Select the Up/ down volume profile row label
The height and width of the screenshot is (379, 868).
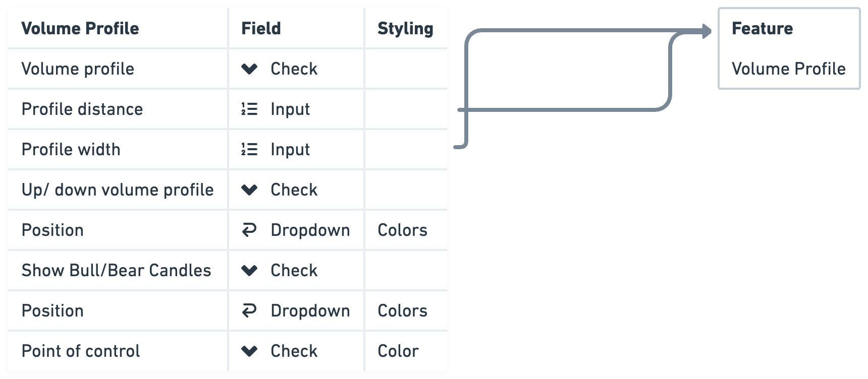tap(118, 190)
